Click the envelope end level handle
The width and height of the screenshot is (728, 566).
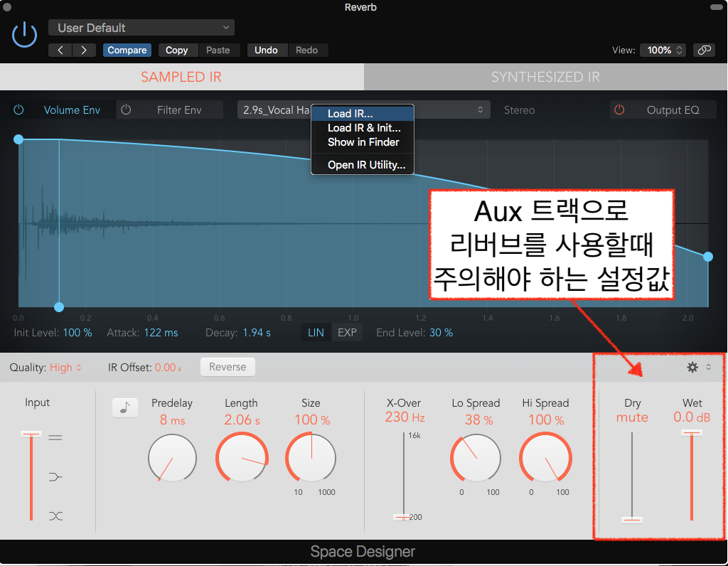[707, 257]
